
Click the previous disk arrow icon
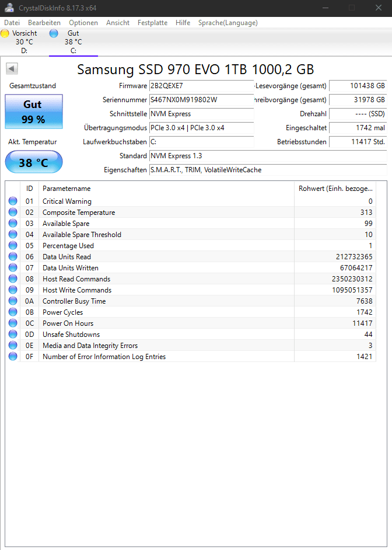(x=12, y=69)
